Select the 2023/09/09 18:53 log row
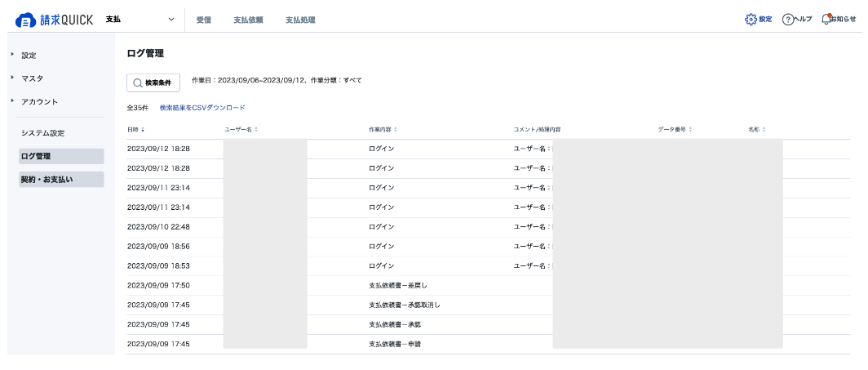 pyautogui.click(x=488, y=266)
